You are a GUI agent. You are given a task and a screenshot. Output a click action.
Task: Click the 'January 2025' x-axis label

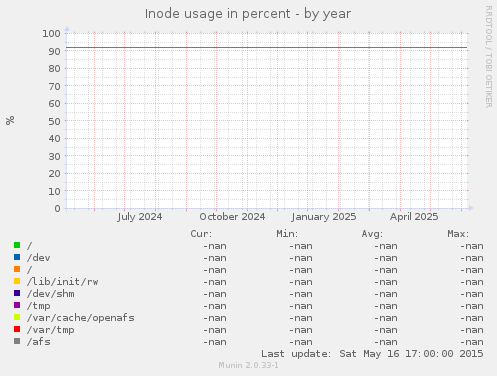point(324,217)
